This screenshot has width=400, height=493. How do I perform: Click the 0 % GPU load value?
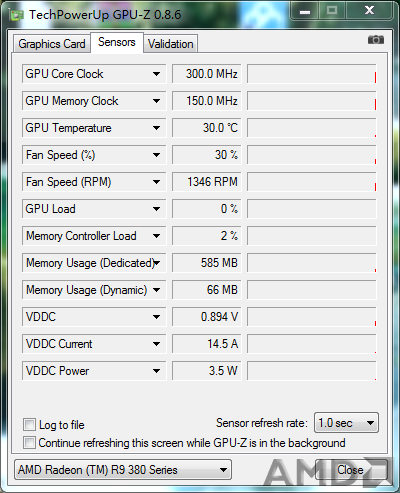click(x=206, y=209)
